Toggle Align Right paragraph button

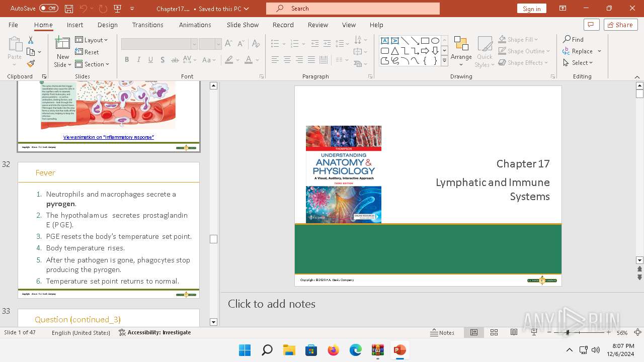coord(299,60)
